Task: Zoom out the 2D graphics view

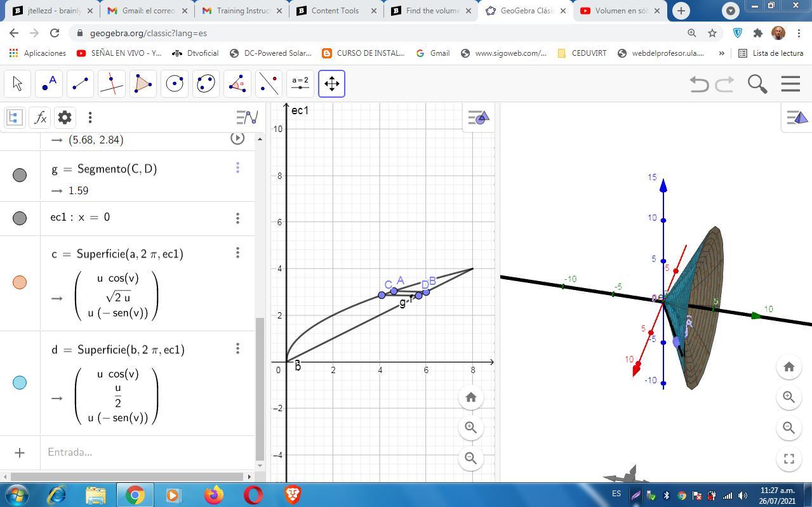Action: 470,458
